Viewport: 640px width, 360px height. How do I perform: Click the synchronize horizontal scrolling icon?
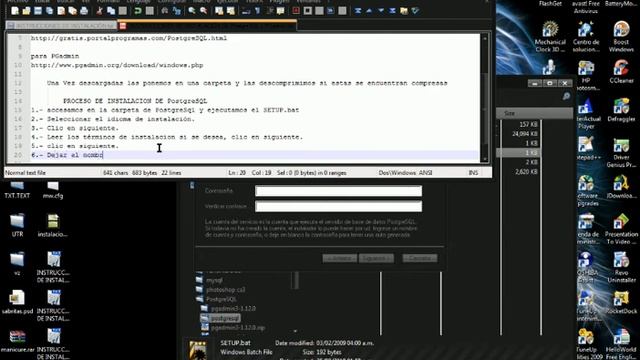click(x=231, y=11)
